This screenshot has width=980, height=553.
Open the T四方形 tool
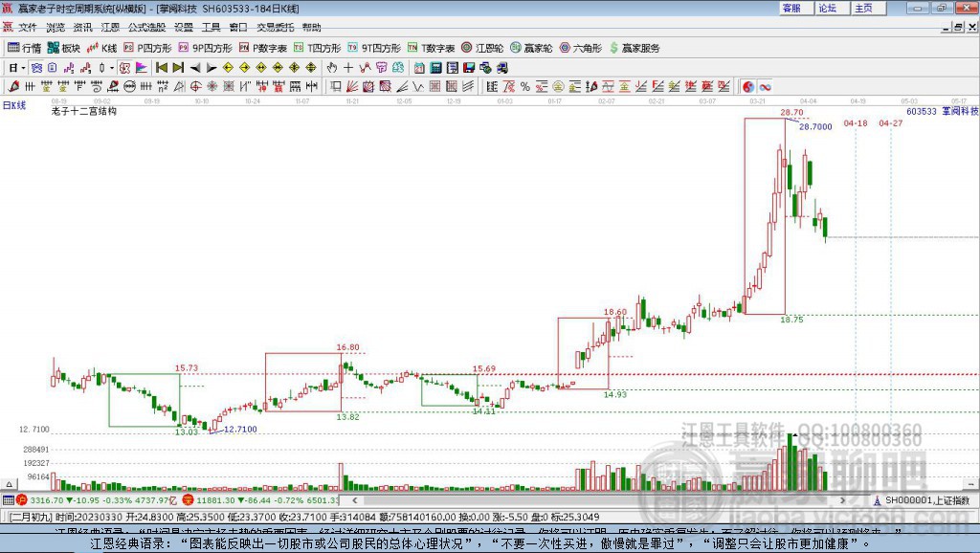(317, 48)
